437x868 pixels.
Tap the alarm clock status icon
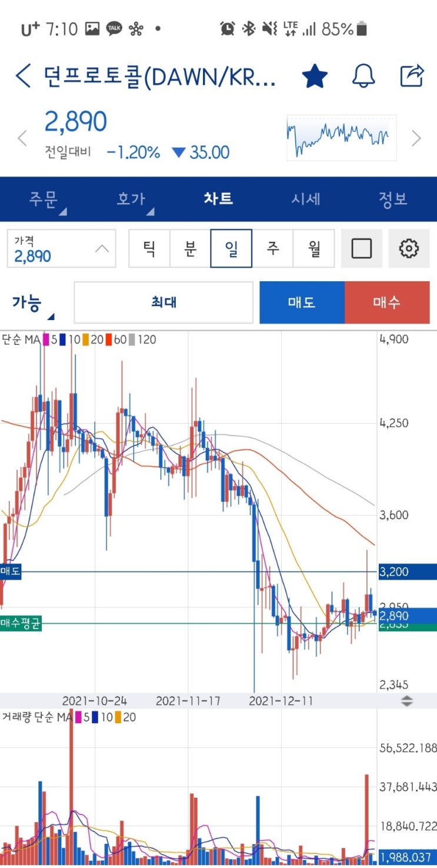[x=227, y=28]
